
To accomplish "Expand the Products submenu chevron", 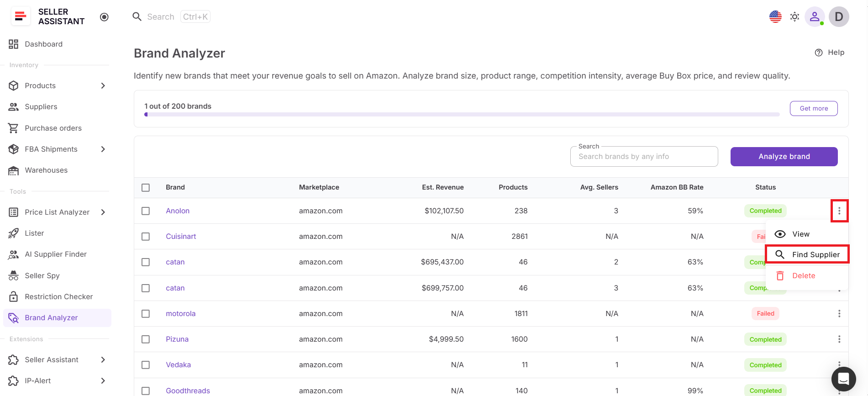I will (103, 86).
